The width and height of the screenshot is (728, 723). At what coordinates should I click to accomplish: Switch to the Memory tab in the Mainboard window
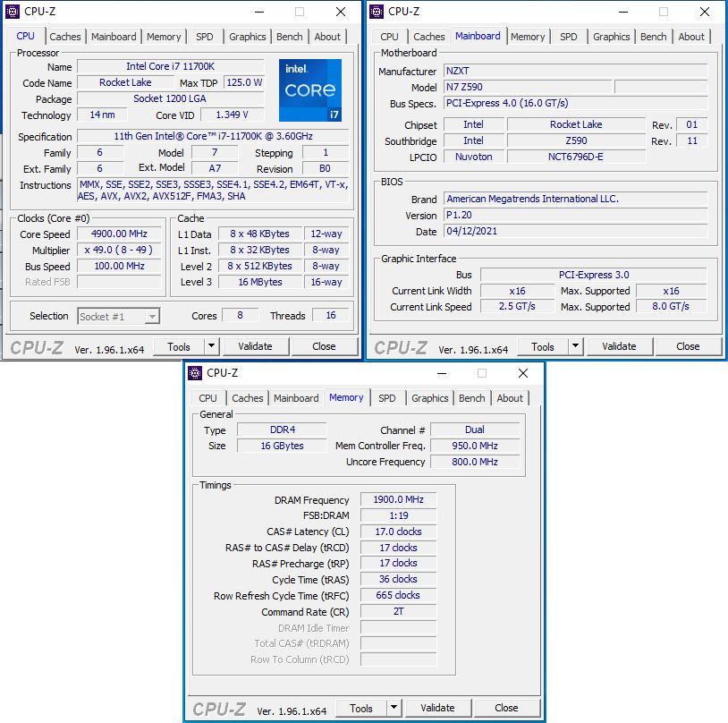click(528, 37)
